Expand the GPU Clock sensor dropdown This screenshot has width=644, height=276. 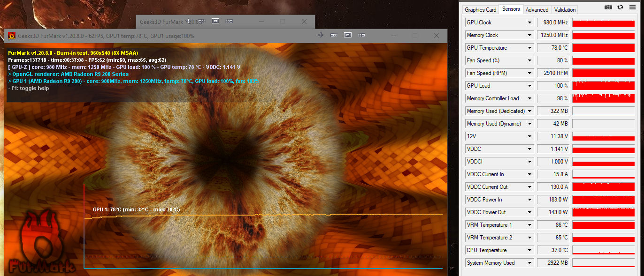tap(530, 22)
